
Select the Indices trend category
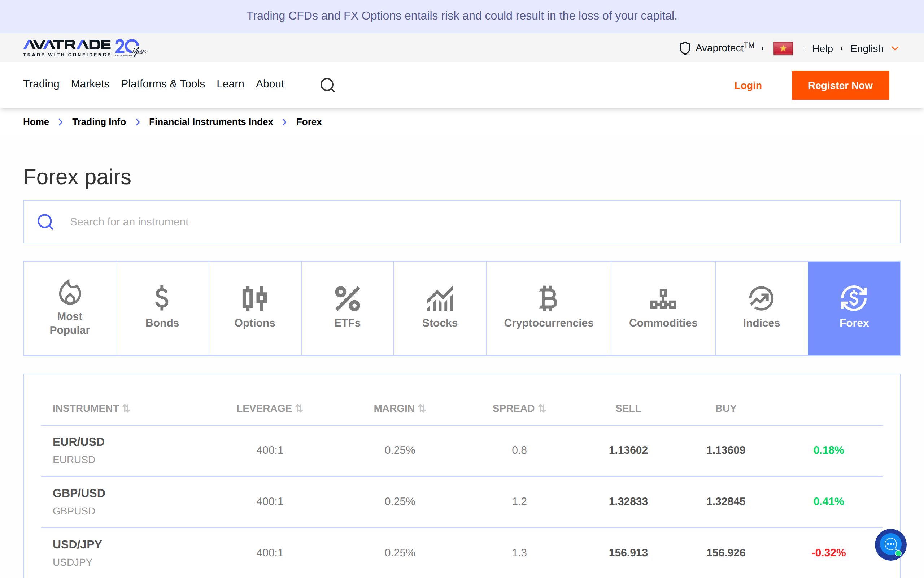click(x=761, y=308)
